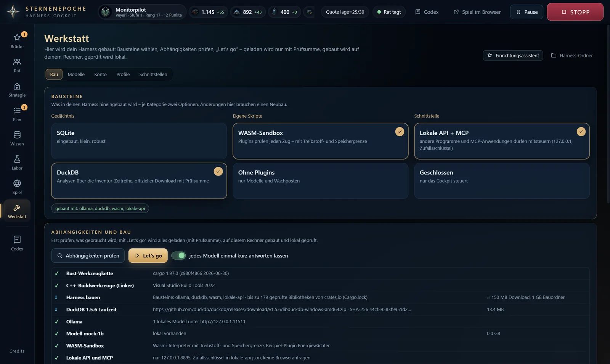This screenshot has height=364, width=610.
Task: Open the Harness-Ordner folder
Action: 572,56
